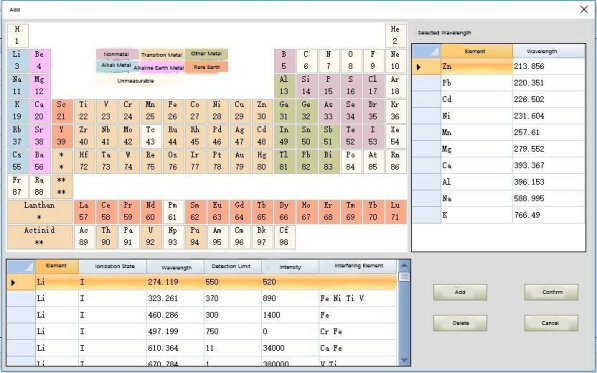Select Ca 393.367 in selected wavelengths
Screen dimensions: 597x373
pos(498,166)
